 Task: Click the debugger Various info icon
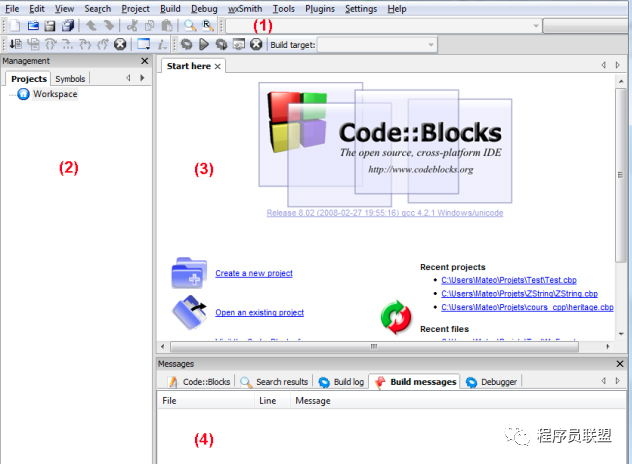click(162, 44)
